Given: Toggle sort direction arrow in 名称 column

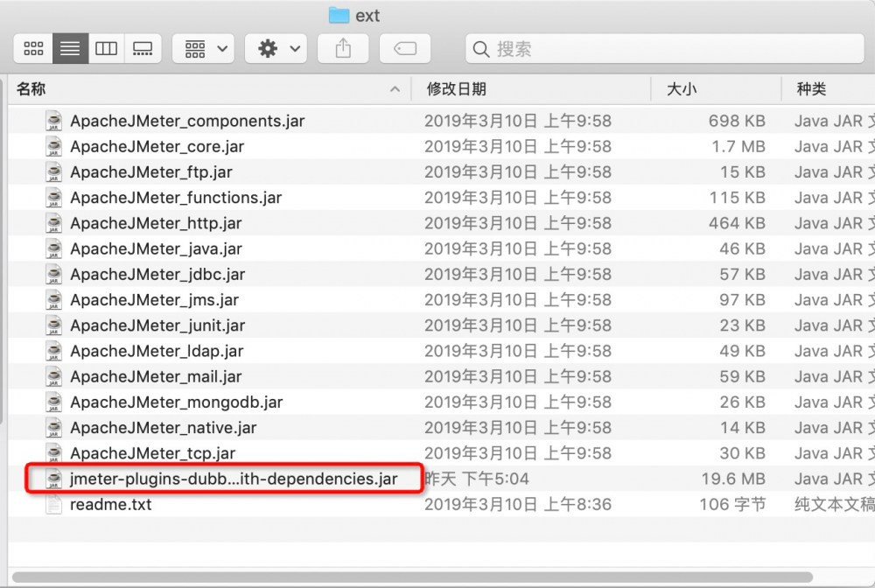Looking at the screenshot, I should [x=395, y=89].
